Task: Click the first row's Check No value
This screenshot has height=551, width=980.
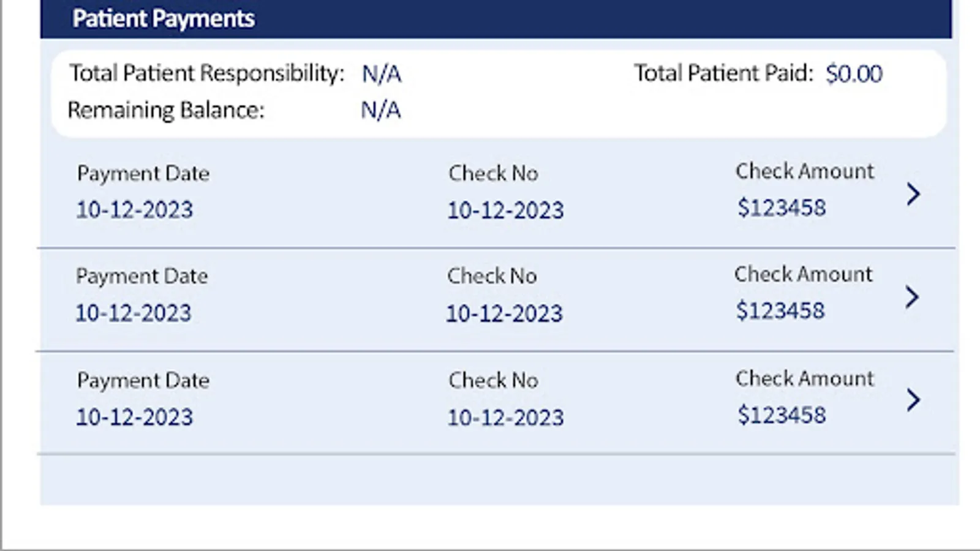Action: (505, 211)
